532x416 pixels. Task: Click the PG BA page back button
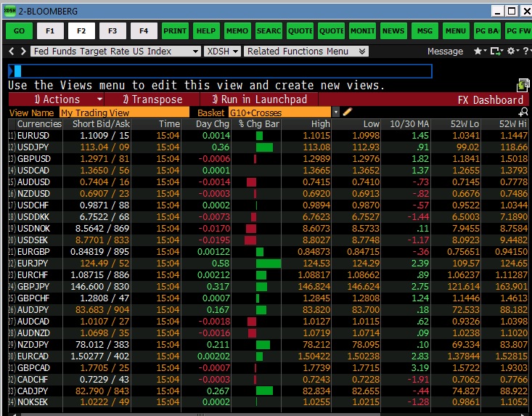click(487, 31)
